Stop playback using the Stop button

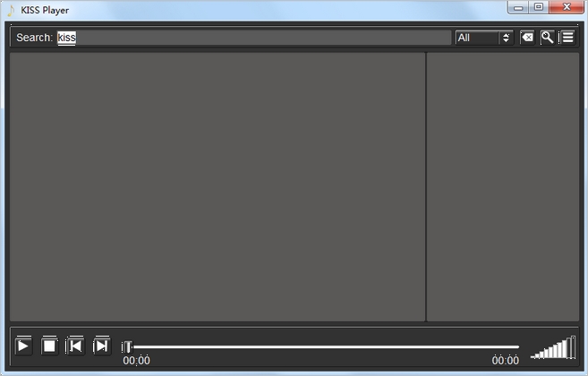(x=49, y=346)
